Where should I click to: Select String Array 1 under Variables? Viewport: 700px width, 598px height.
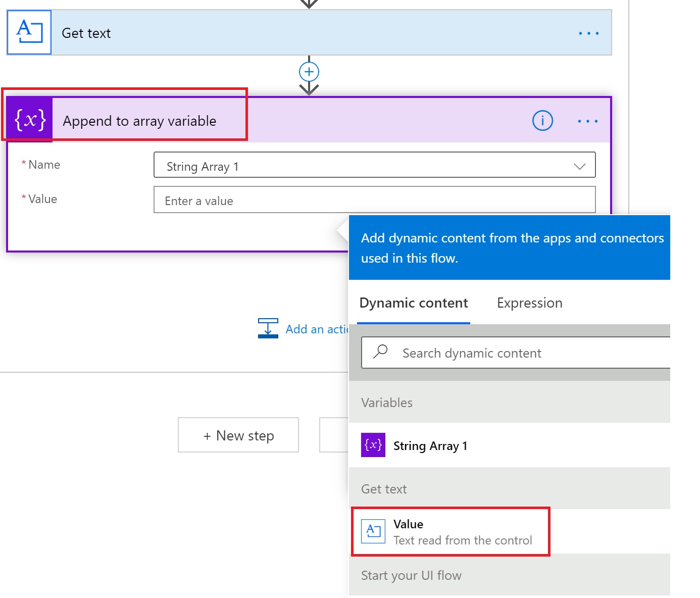431,445
